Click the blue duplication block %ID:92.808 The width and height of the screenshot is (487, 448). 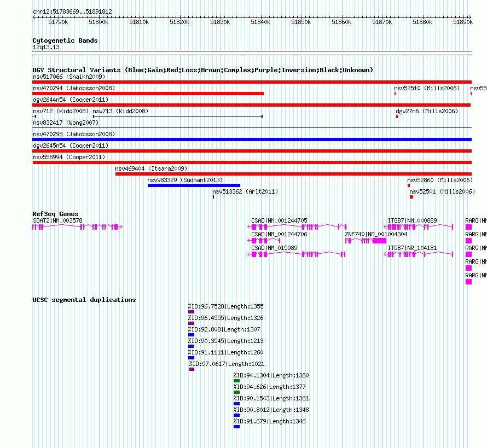point(191,335)
